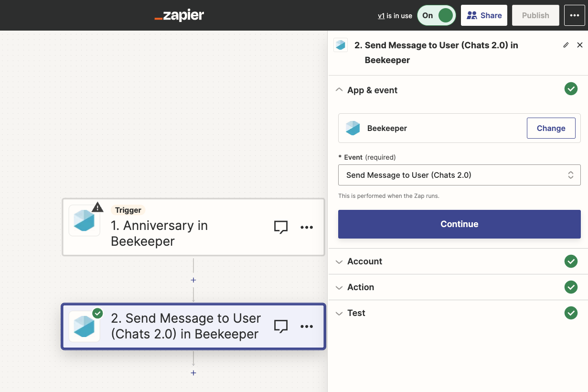The height and width of the screenshot is (392, 588).
Task: Click the Publish button
Action: tap(535, 15)
